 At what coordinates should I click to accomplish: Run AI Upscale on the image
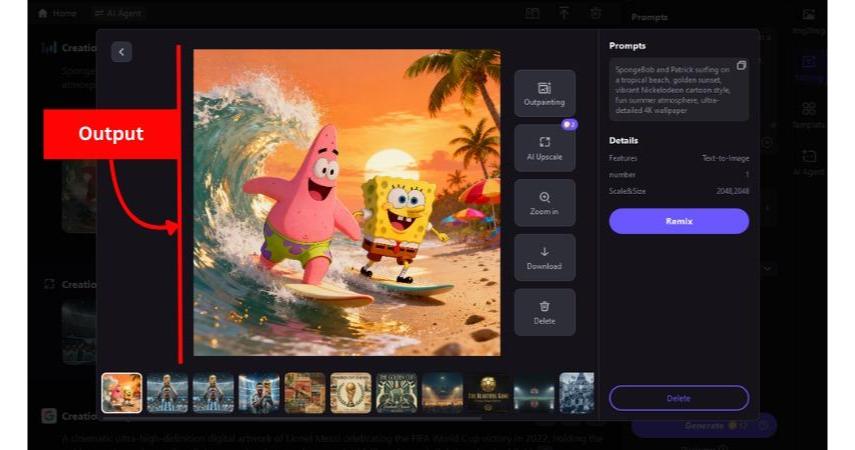[544, 148]
